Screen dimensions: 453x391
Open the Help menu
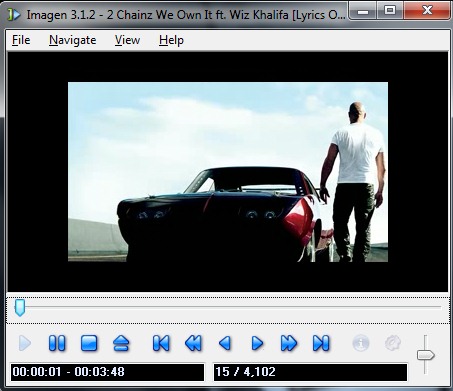pyautogui.click(x=171, y=40)
